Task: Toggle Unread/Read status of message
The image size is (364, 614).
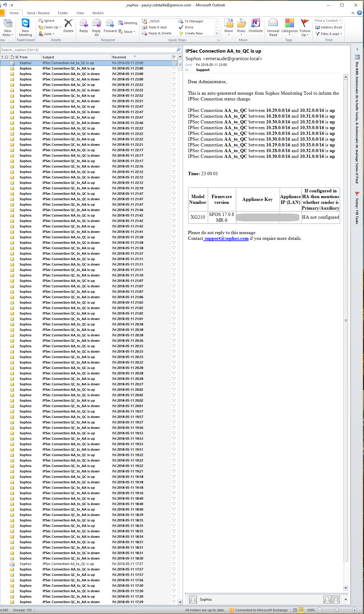Action: (x=273, y=27)
